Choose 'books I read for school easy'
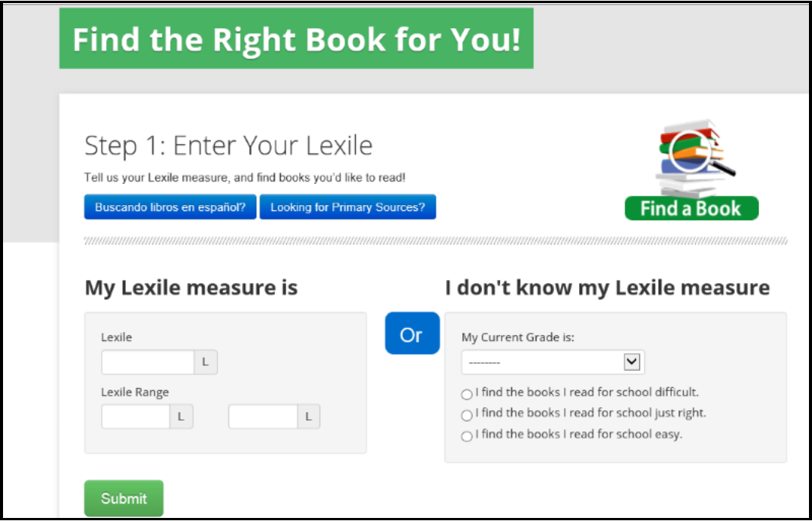The image size is (812, 521). click(467, 436)
